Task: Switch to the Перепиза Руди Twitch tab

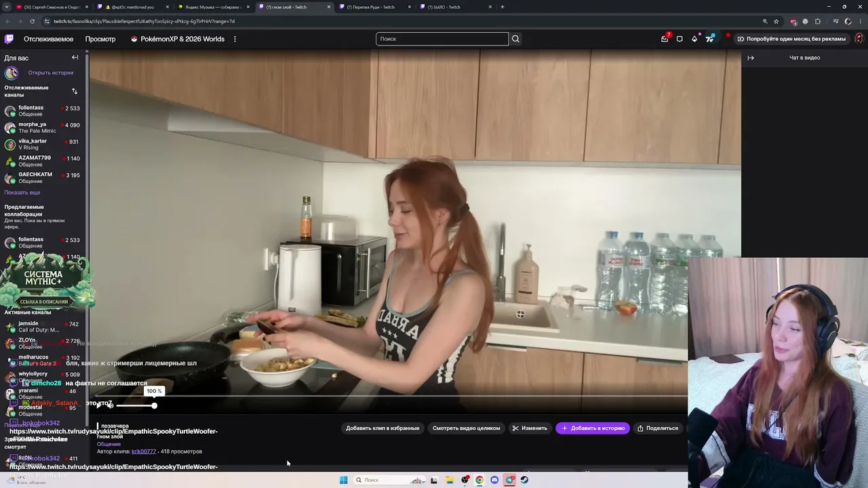Action: coord(375,7)
